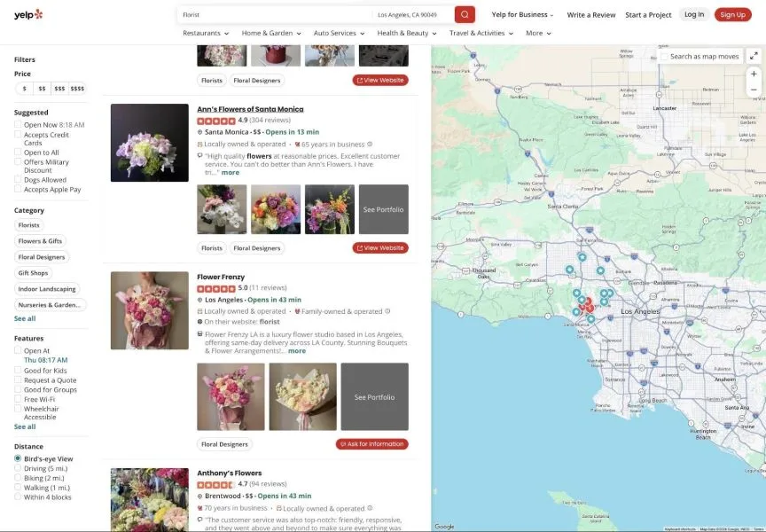The height and width of the screenshot is (532, 766).
Task: Click the Los Angeles location input field
Action: point(413,15)
